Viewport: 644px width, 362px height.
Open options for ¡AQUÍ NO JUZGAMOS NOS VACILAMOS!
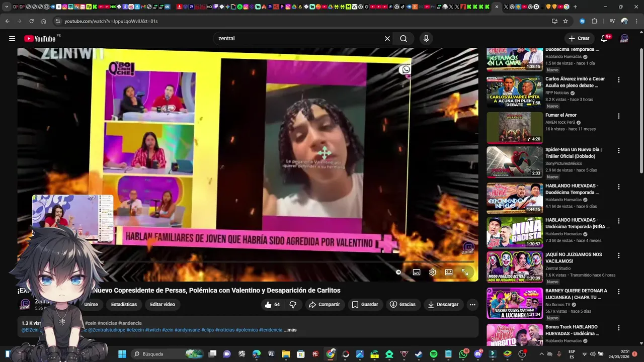click(619, 255)
